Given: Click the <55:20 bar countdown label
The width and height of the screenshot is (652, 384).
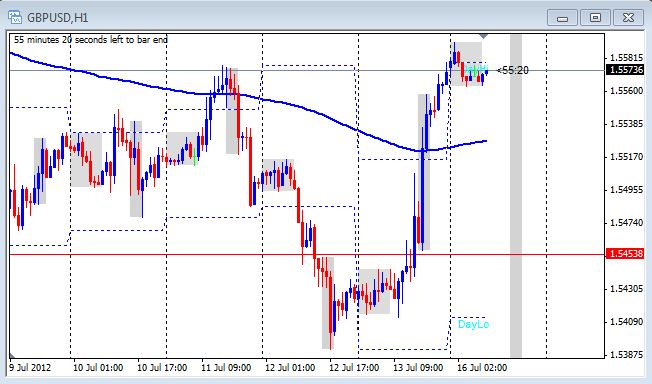Looking at the screenshot, I should [x=512, y=70].
